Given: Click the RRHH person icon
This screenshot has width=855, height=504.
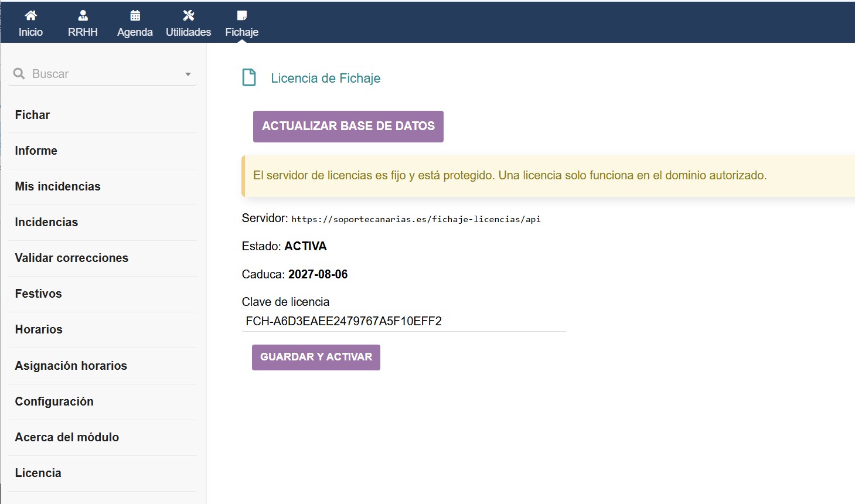Looking at the screenshot, I should (x=83, y=15).
